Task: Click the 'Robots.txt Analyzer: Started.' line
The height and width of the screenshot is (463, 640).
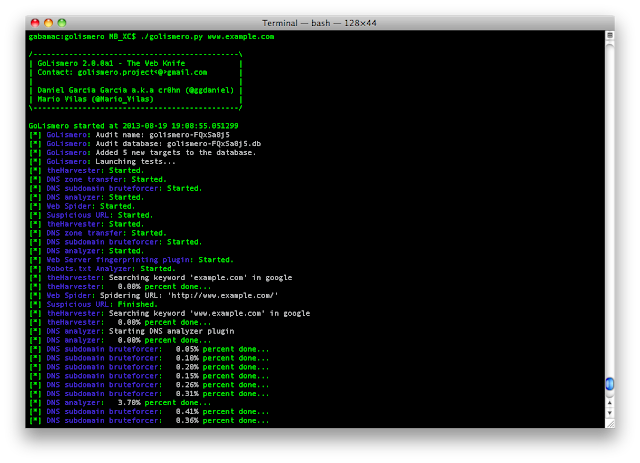Action: [x=102, y=269]
